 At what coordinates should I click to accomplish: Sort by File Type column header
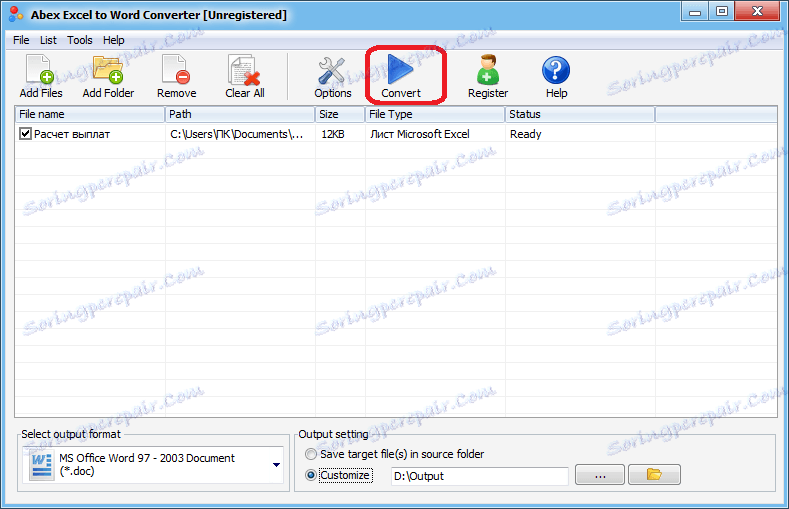point(435,114)
